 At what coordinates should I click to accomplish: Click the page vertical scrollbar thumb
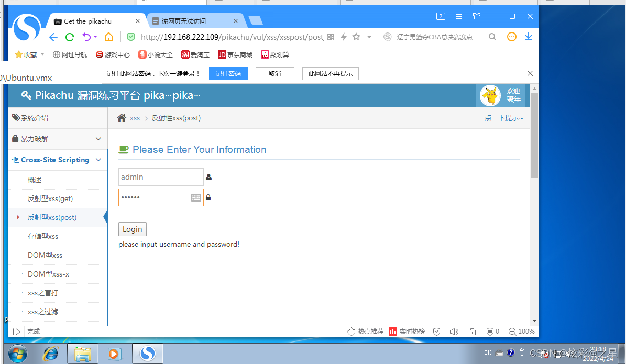[x=534, y=135]
